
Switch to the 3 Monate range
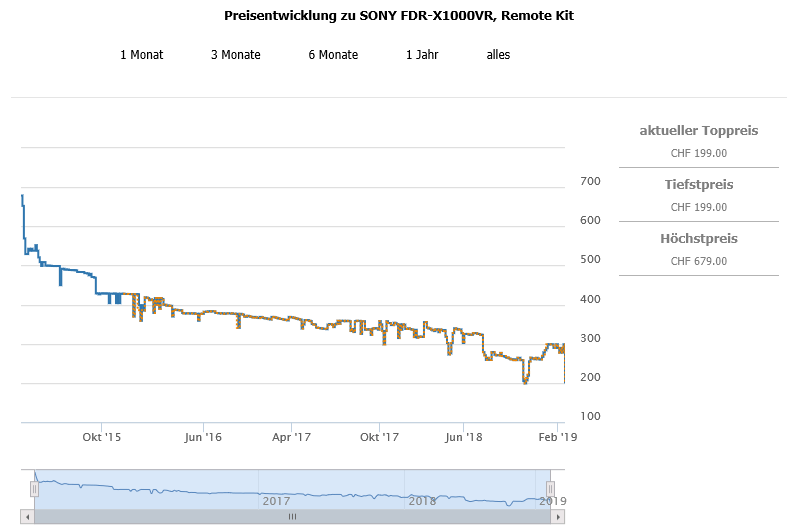pyautogui.click(x=235, y=55)
